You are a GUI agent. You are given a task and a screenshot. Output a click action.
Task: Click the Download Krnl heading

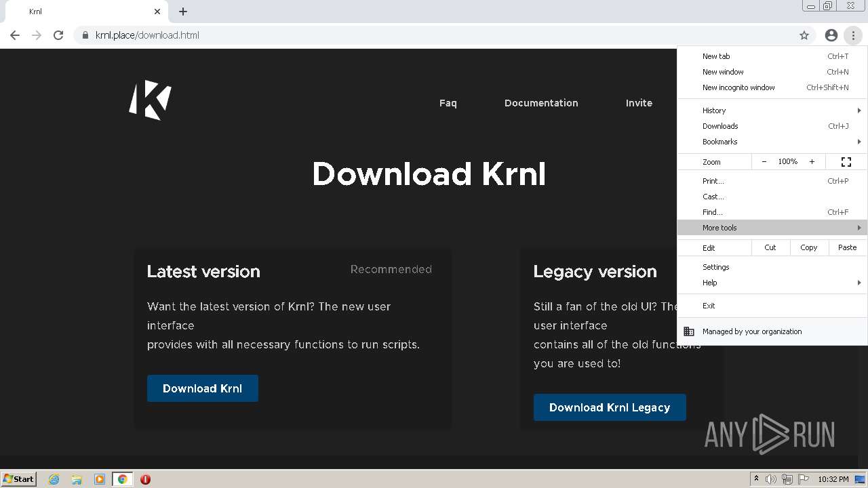click(x=429, y=174)
